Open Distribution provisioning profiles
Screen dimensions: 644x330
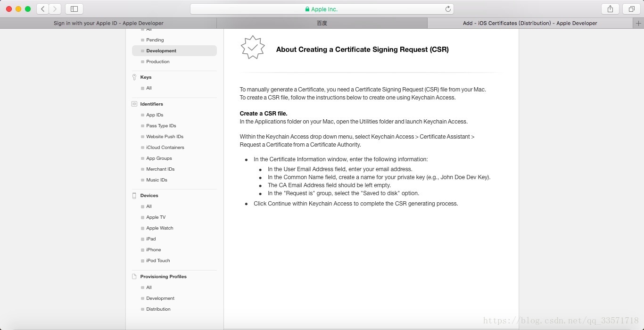coord(158,309)
